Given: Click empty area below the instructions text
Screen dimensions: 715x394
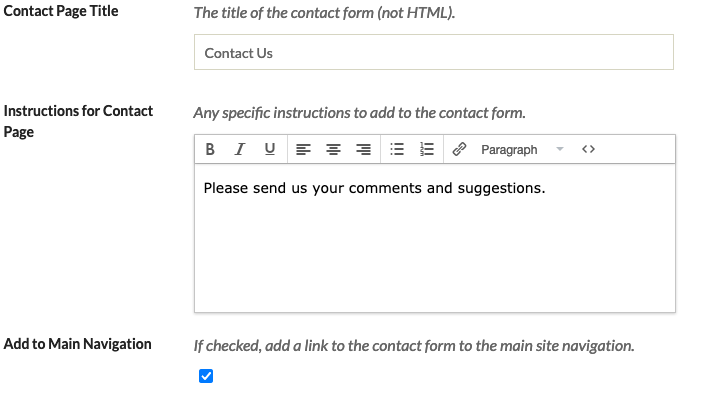Looking at the screenshot, I should [435, 255].
